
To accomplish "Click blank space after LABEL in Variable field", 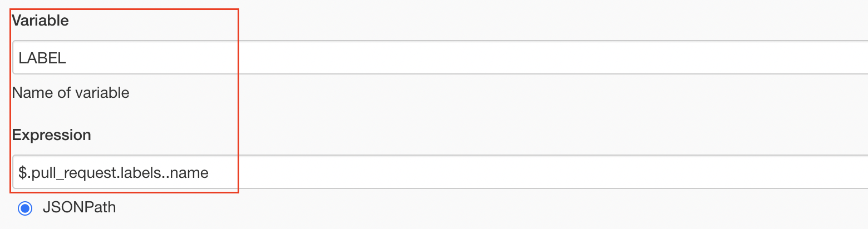I will pyautogui.click(x=445, y=57).
